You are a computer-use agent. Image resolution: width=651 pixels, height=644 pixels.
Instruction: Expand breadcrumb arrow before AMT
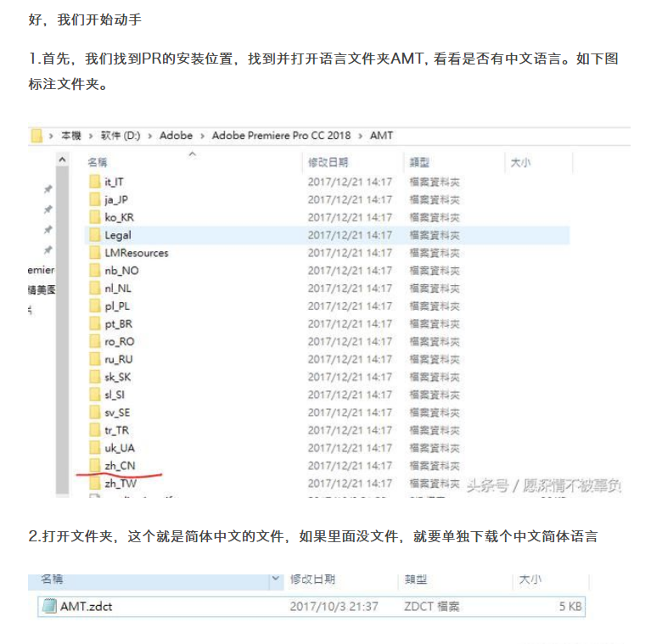[361, 136]
